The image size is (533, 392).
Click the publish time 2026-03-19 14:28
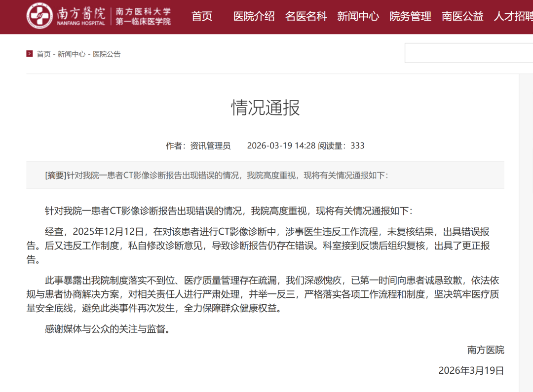(281, 145)
